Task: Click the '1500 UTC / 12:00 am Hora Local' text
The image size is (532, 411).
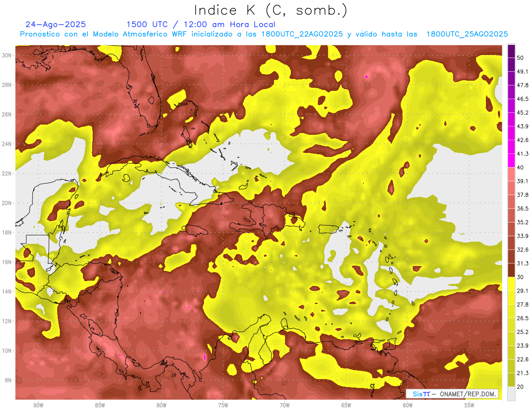Action: pos(201,24)
